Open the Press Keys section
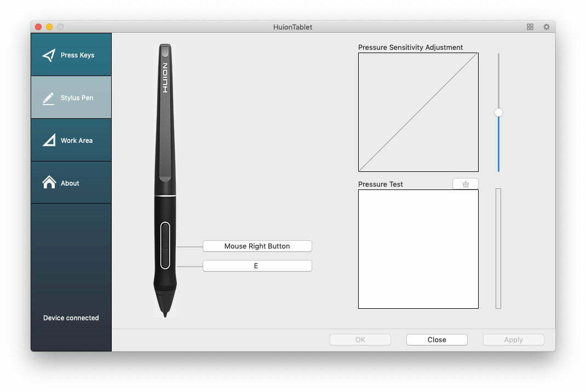The image size is (586, 392). click(71, 55)
